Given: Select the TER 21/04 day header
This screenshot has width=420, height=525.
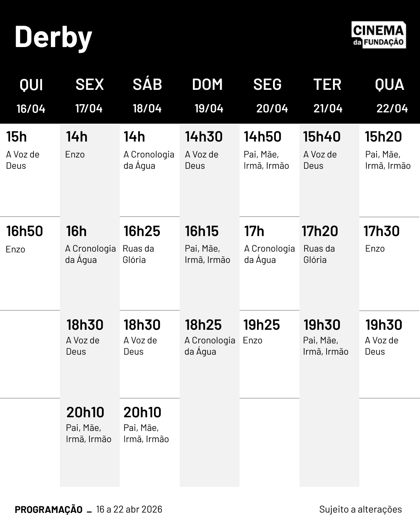Looking at the screenshot, I should [x=327, y=95].
